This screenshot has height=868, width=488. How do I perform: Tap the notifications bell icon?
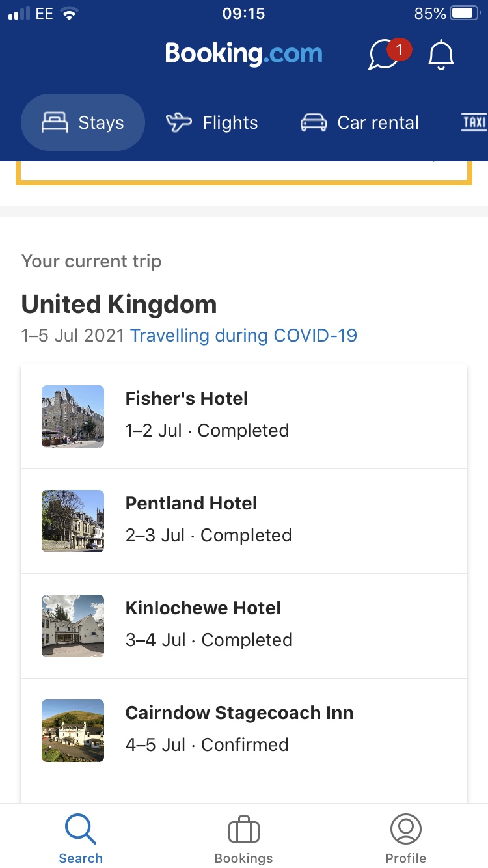[x=441, y=55]
